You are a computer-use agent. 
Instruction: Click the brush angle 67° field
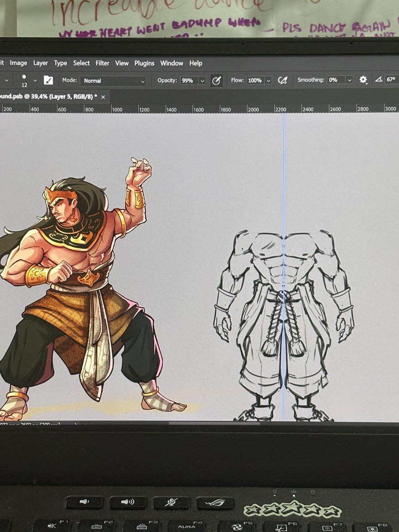391,80
